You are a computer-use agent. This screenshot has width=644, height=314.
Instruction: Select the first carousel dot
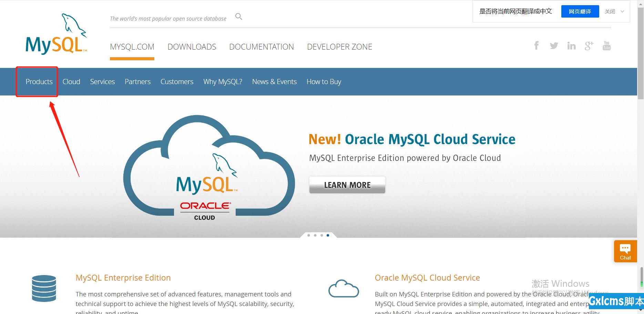point(309,235)
